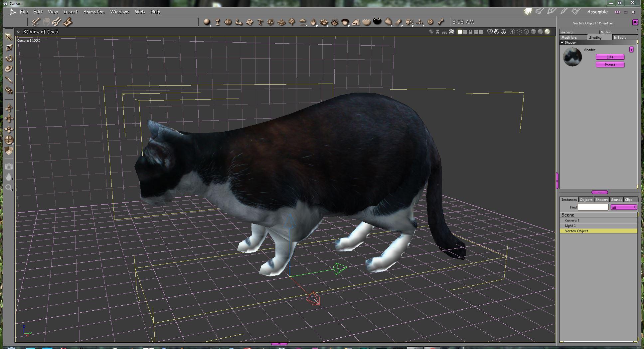Click the shader preview sphere thumbnail
The image size is (644, 349).
click(x=572, y=57)
